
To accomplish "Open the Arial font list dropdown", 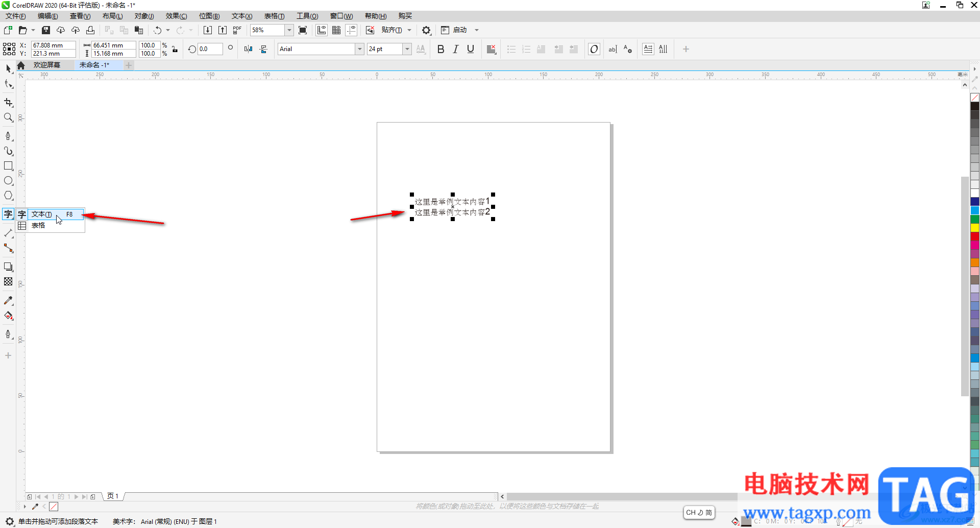I will 360,49.
